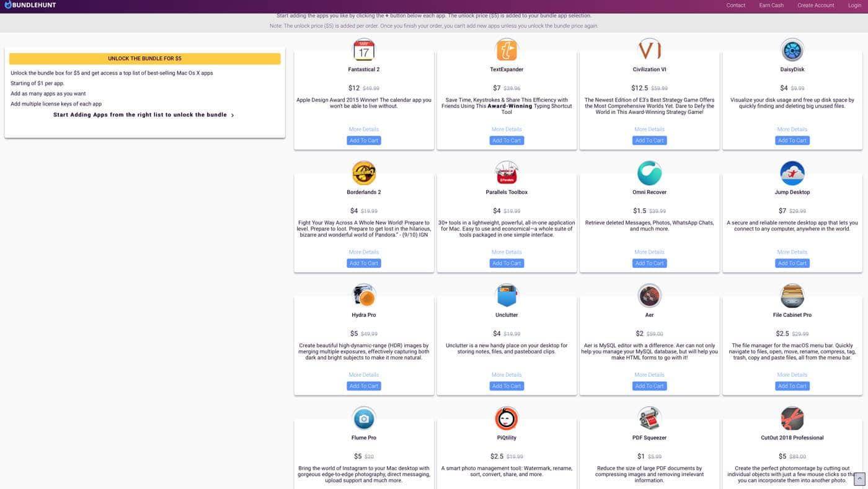Open the Earn Cash page

[x=771, y=5]
